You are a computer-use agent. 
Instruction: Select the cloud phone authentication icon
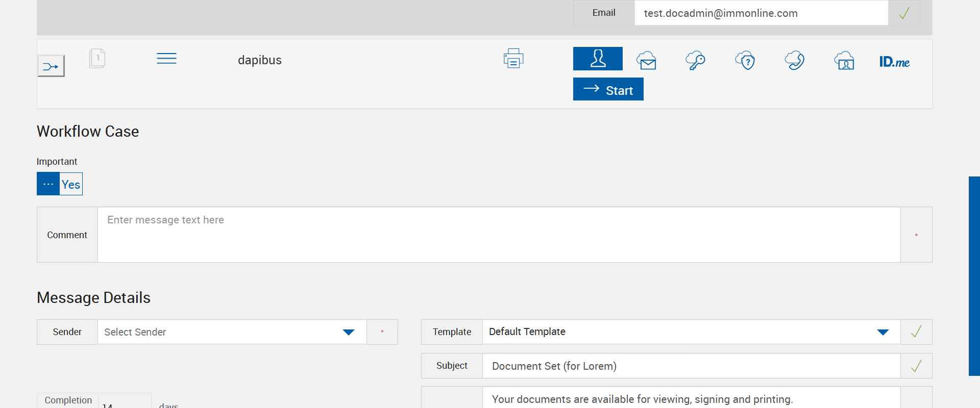click(x=794, y=61)
